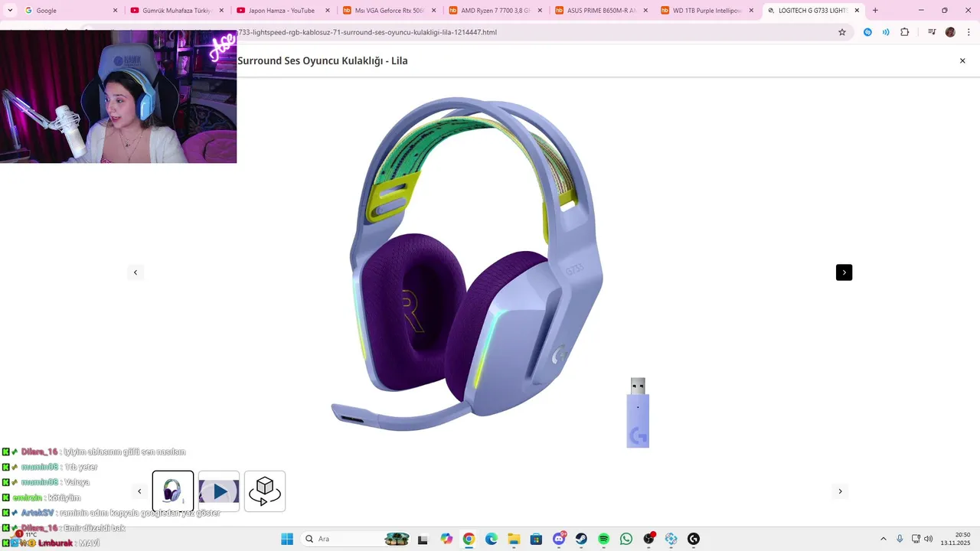Bookmark this page with the star icon
Viewport: 980px width, 551px height.
tap(842, 32)
